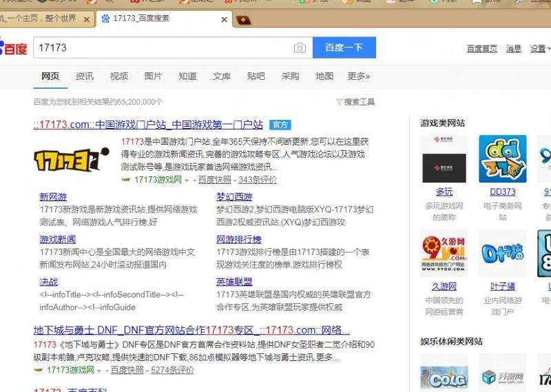This screenshot has height=392, width=551.
Task: Open 消息 link
Action: point(513,49)
